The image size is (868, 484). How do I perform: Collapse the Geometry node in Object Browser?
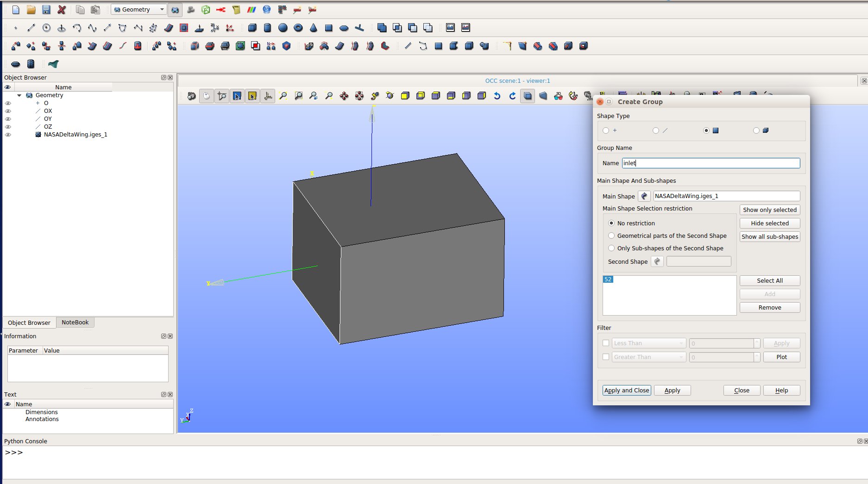pos(19,95)
